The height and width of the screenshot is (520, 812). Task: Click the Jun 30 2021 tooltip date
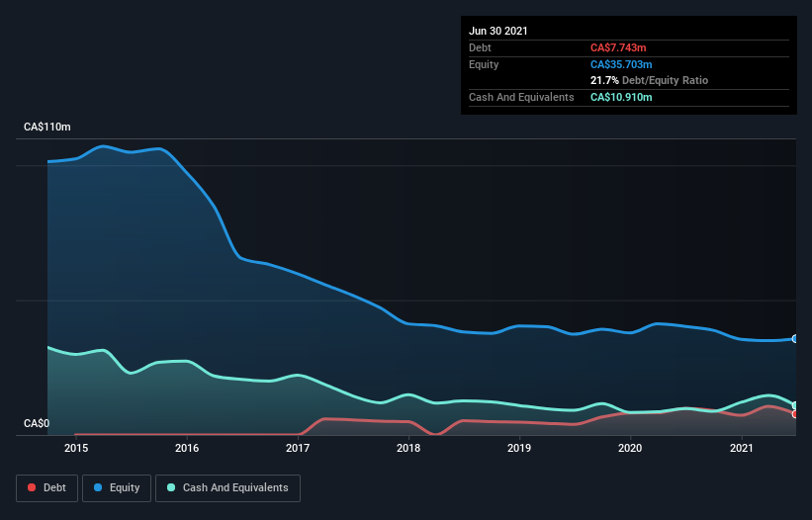[x=498, y=31]
